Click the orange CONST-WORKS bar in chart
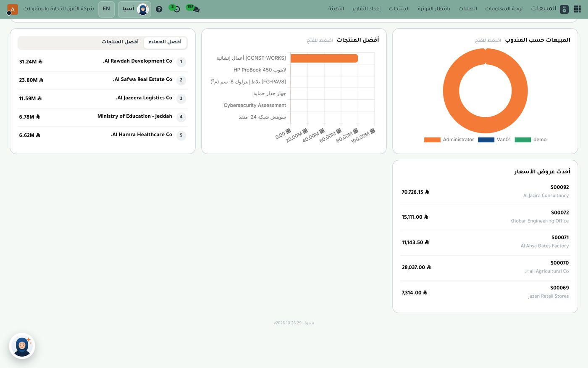This screenshot has height=368, width=588. click(324, 58)
